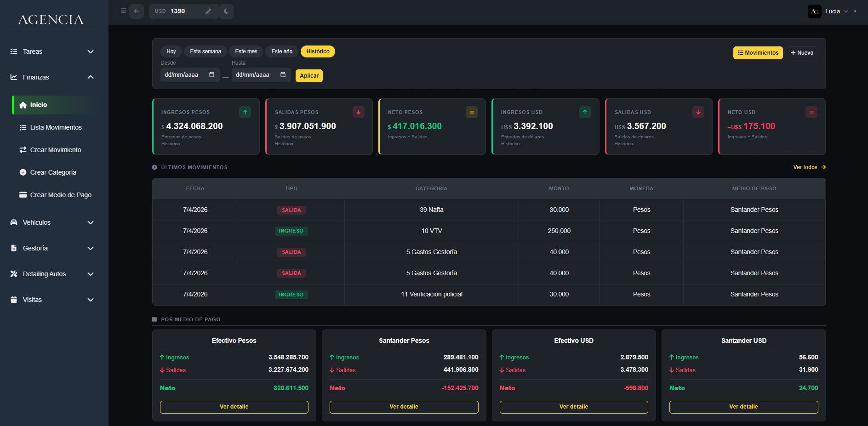
Task: Click the Movimientos yellow button
Action: (758, 53)
